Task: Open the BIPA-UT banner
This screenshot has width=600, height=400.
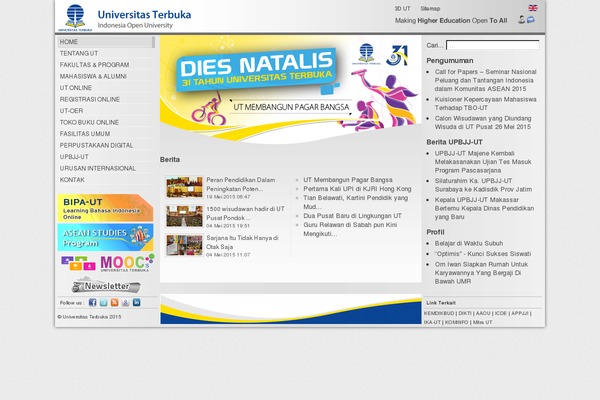Action: tap(105, 208)
